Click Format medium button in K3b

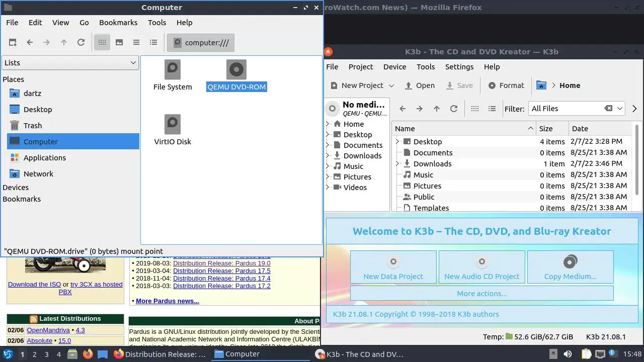pos(506,85)
